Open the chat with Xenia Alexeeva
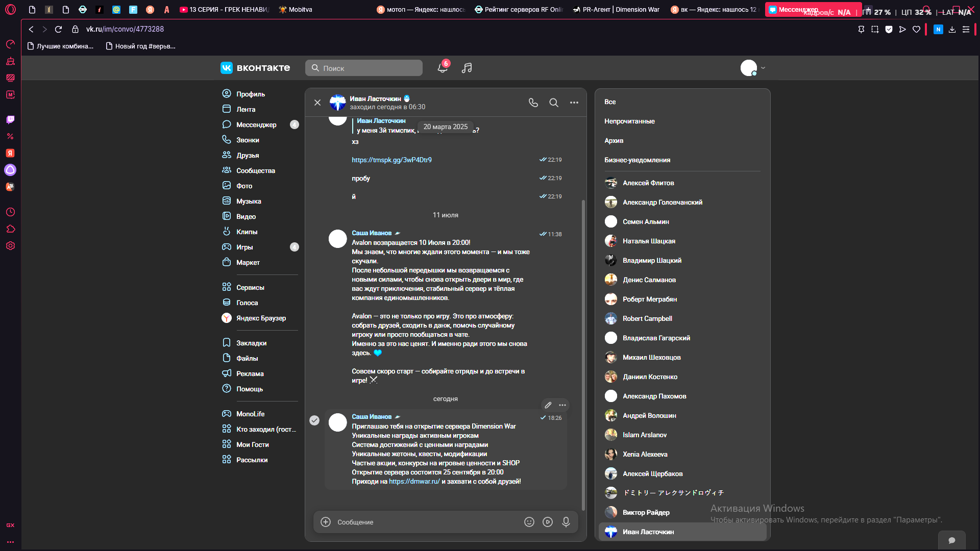This screenshot has width=980, height=551. pos(682,454)
